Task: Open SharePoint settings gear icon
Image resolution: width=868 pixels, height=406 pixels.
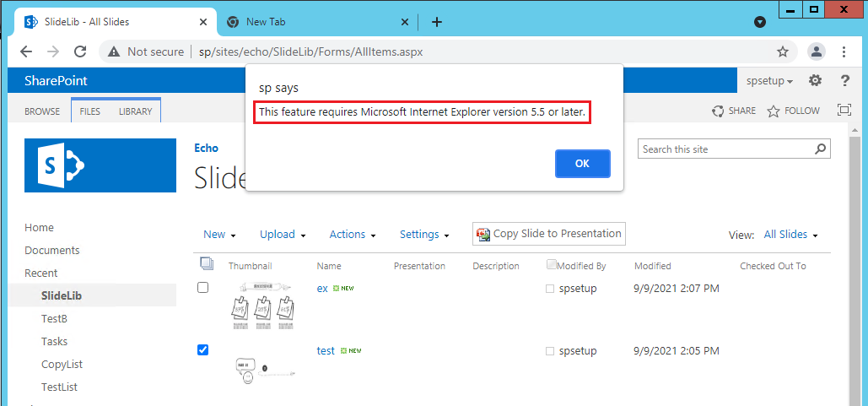Action: pos(815,81)
